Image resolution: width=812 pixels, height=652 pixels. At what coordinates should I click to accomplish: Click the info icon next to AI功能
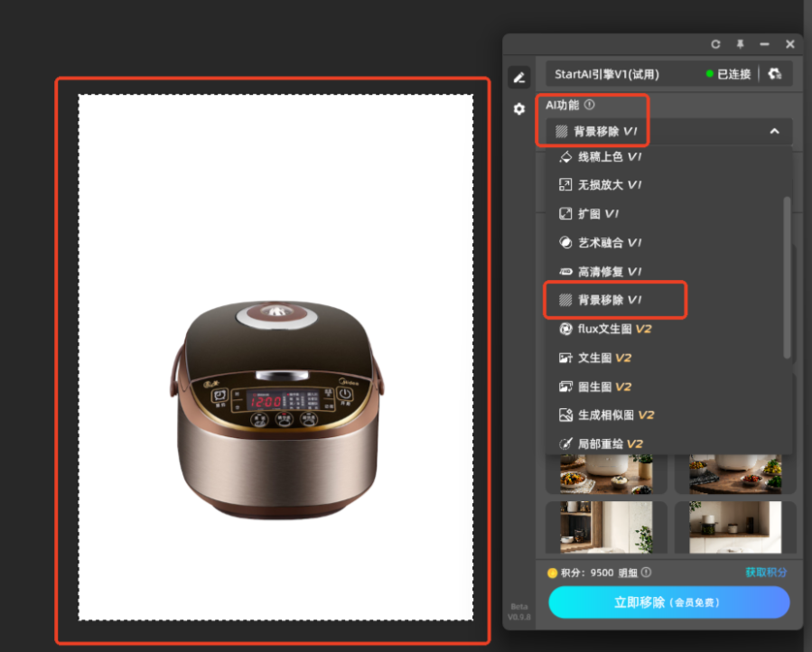click(x=590, y=105)
